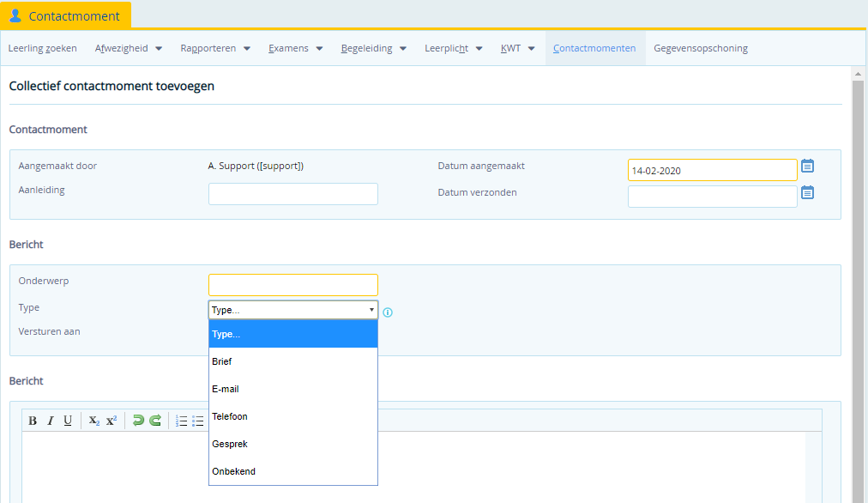This screenshot has width=868, height=503.
Task: Apply subscript formatting
Action: tap(94, 421)
